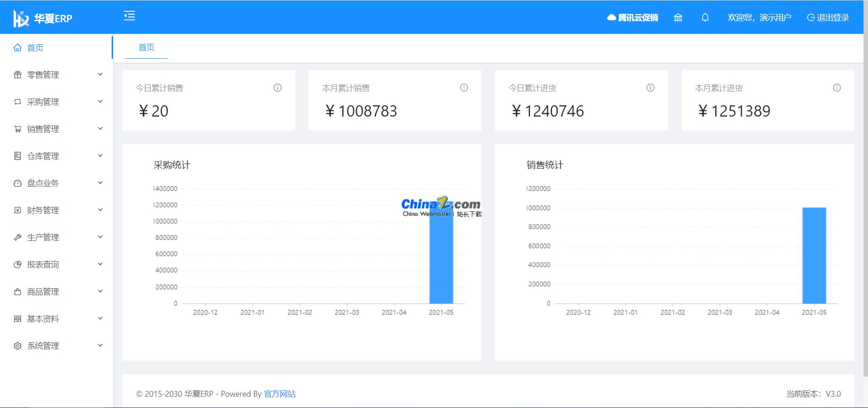Image resolution: width=868 pixels, height=408 pixels.
Task: Expand the 销售管理 menu chevron
Action: (x=100, y=128)
